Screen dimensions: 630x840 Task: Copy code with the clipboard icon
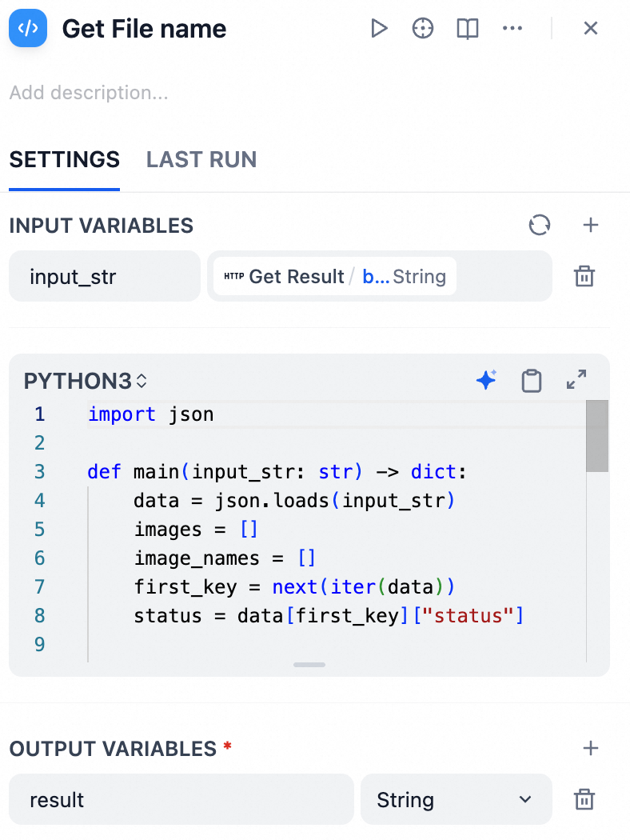(x=532, y=381)
